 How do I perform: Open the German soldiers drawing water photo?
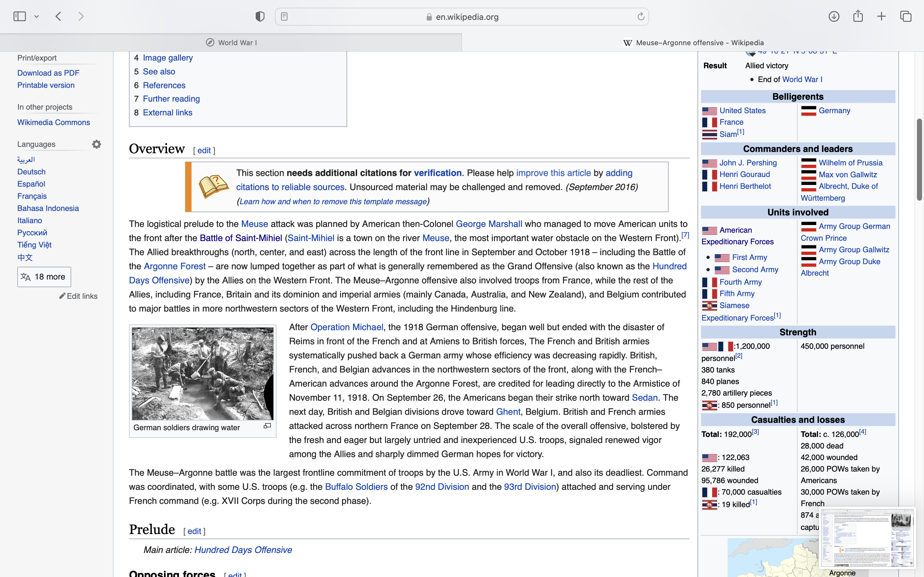click(202, 373)
